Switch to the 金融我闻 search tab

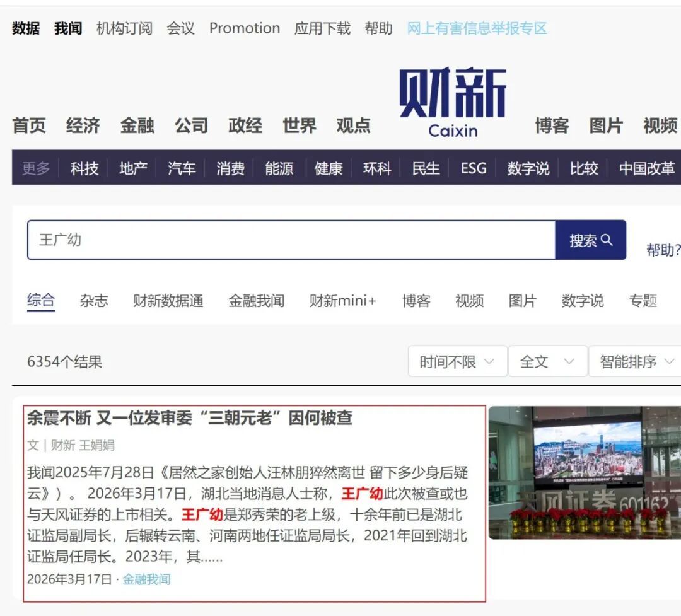[256, 301]
